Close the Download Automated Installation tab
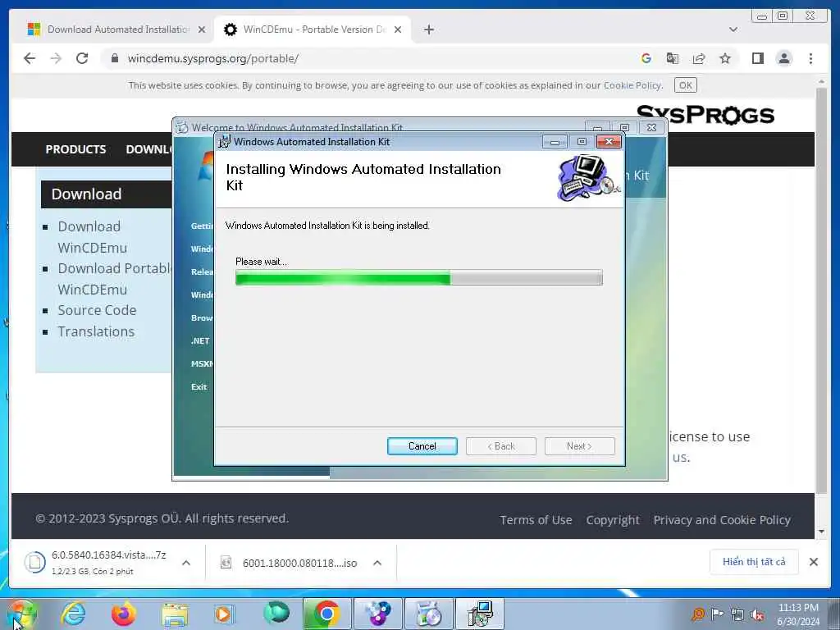Image resolution: width=840 pixels, height=630 pixels. coord(202,30)
